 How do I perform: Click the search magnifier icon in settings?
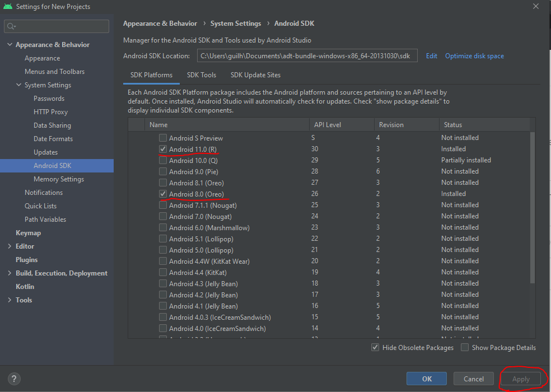[x=11, y=26]
